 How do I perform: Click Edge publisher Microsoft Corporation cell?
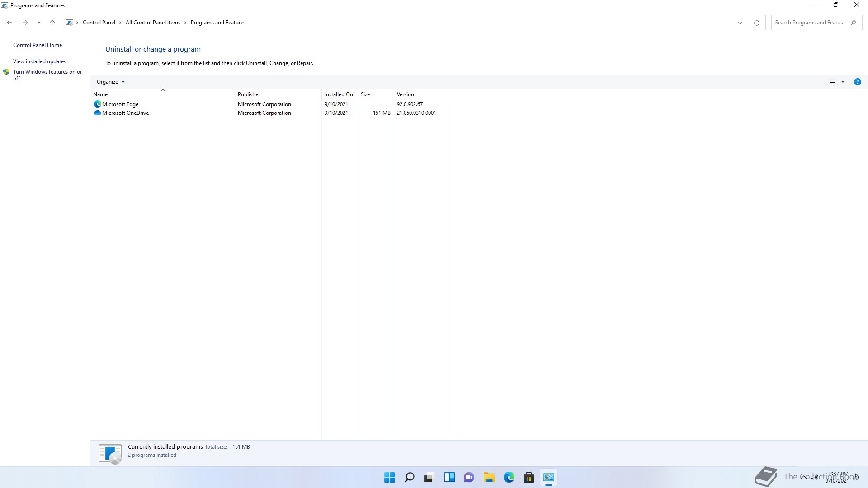264,104
